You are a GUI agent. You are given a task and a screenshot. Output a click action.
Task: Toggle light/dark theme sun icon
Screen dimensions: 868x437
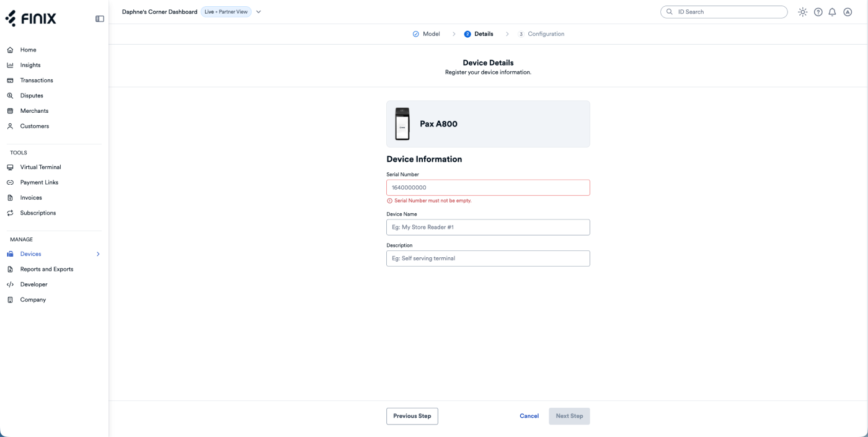point(803,12)
